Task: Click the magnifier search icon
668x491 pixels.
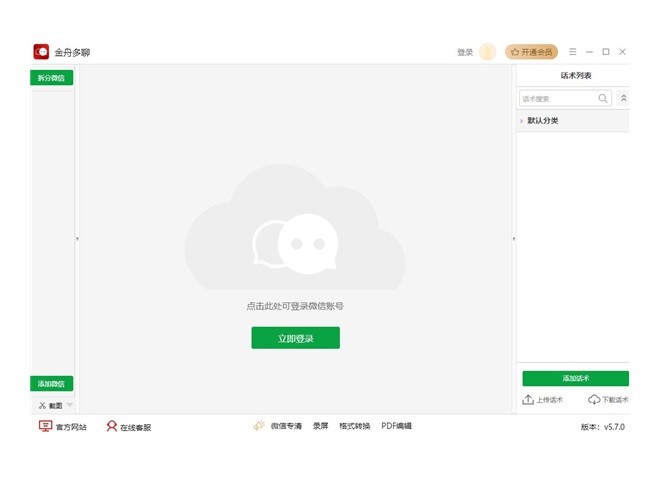Action: pos(603,98)
